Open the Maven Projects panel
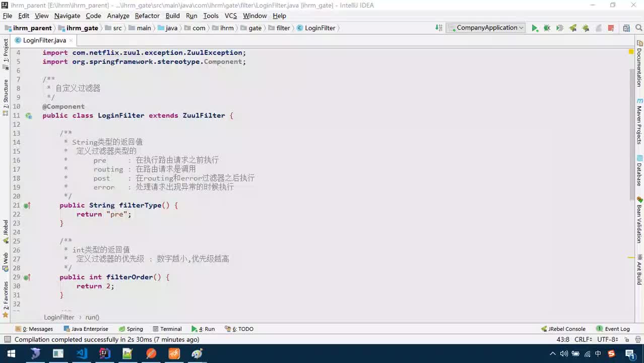This screenshot has height=363, width=644. point(639,122)
